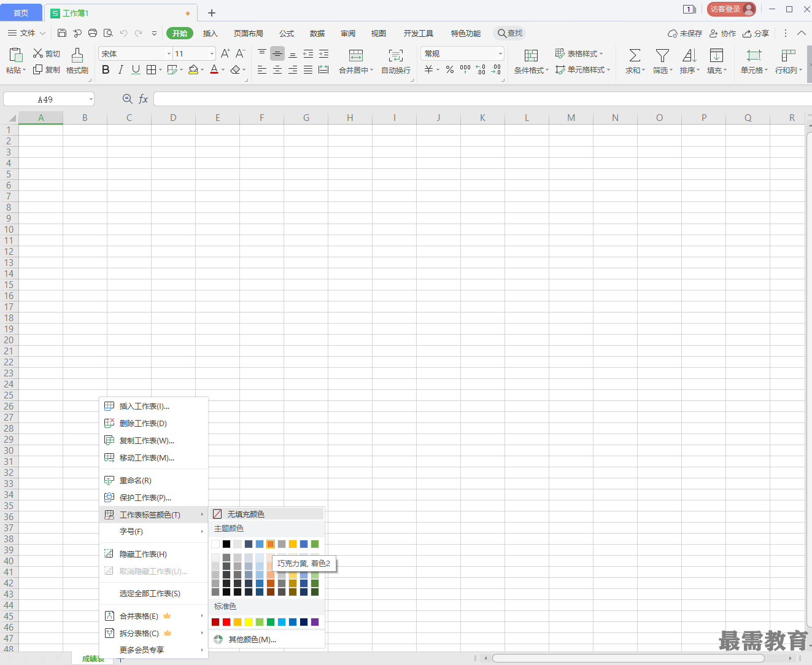
Task: Decrease font size with A- icon
Action: [240, 53]
